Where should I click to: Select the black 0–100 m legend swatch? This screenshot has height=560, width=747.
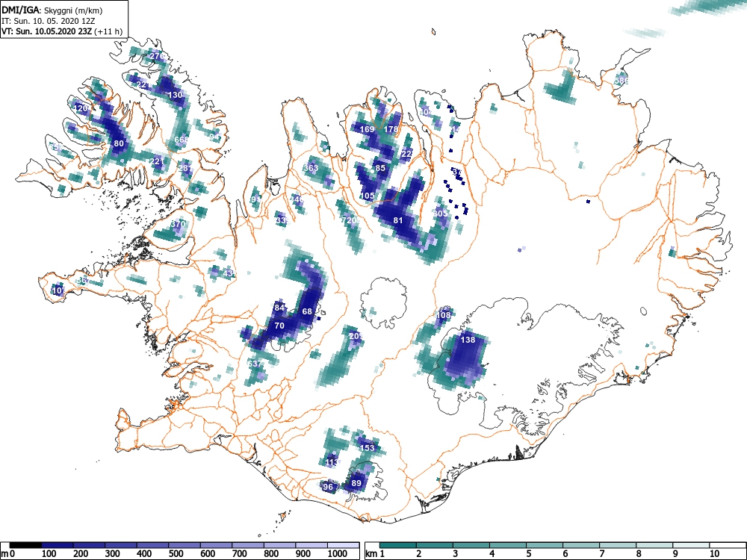25,545
